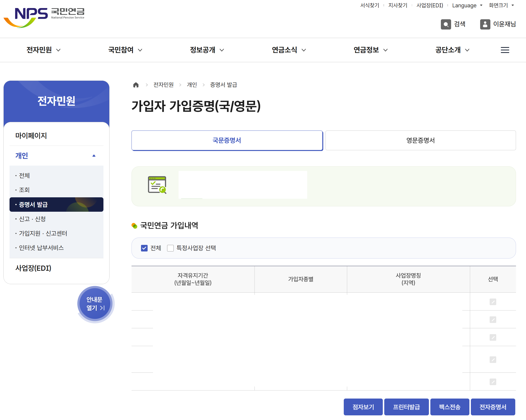Open the hamburger full menu

tap(505, 50)
